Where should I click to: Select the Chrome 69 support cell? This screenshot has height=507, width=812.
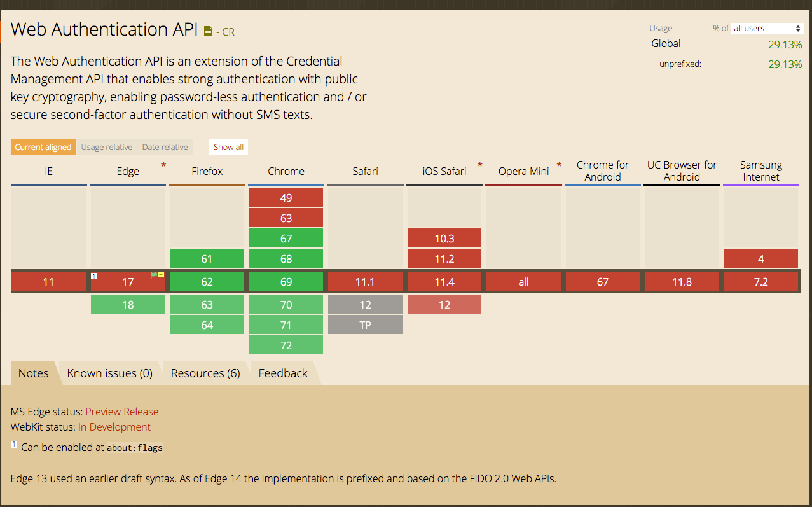(286, 281)
